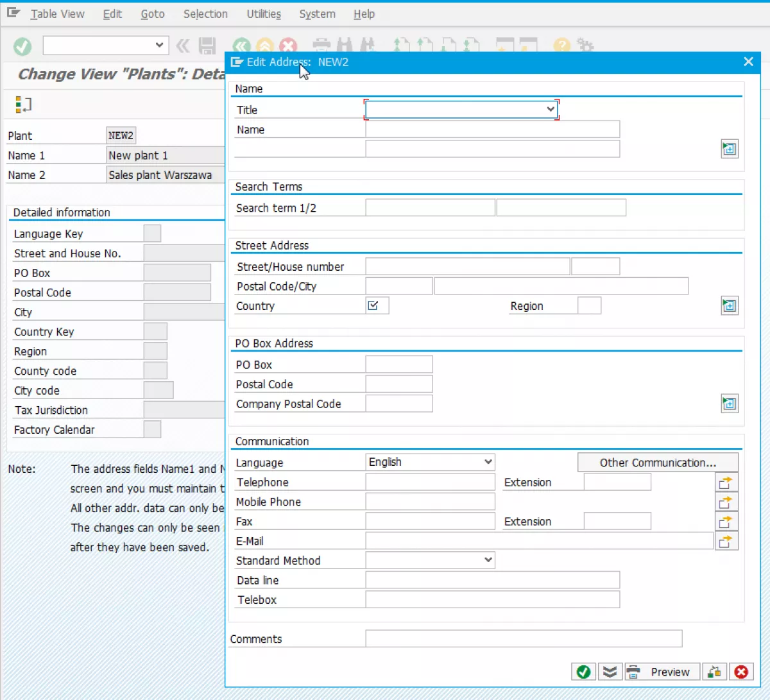Click the expand icon in Street Address section
Image resolution: width=770 pixels, height=700 pixels.
730,305
